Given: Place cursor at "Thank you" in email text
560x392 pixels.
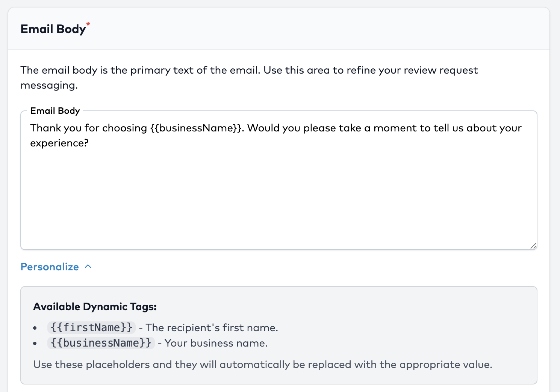Looking at the screenshot, I should 31,128.
